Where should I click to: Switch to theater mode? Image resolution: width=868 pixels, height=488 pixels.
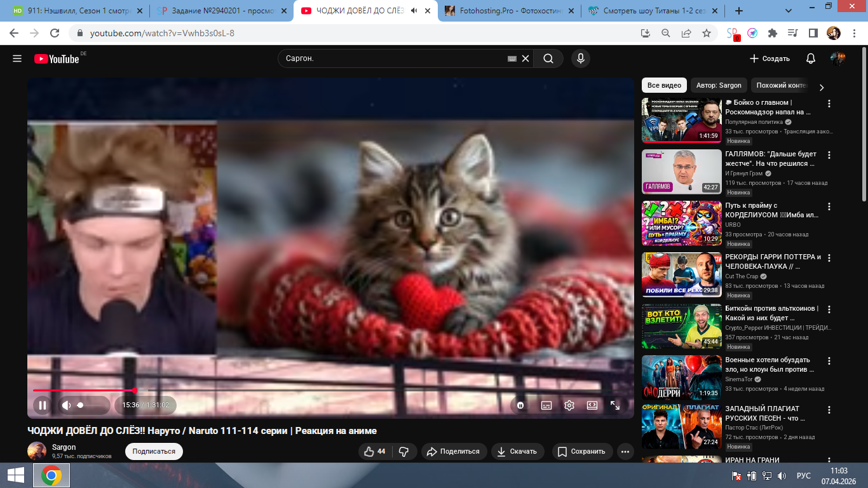(592, 405)
